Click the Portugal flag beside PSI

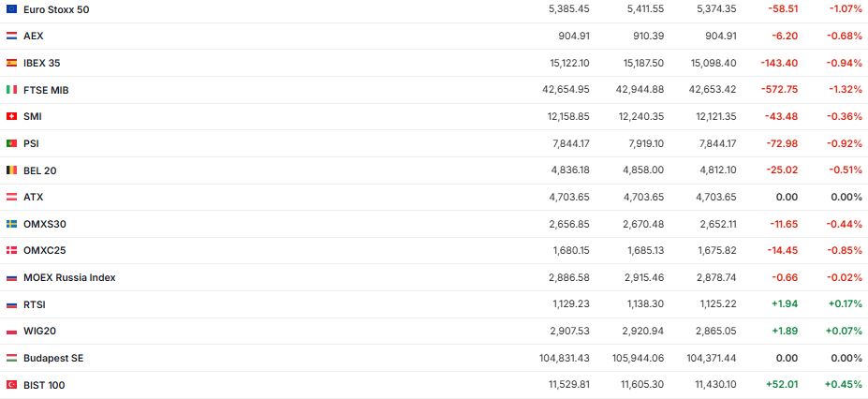tap(11, 143)
